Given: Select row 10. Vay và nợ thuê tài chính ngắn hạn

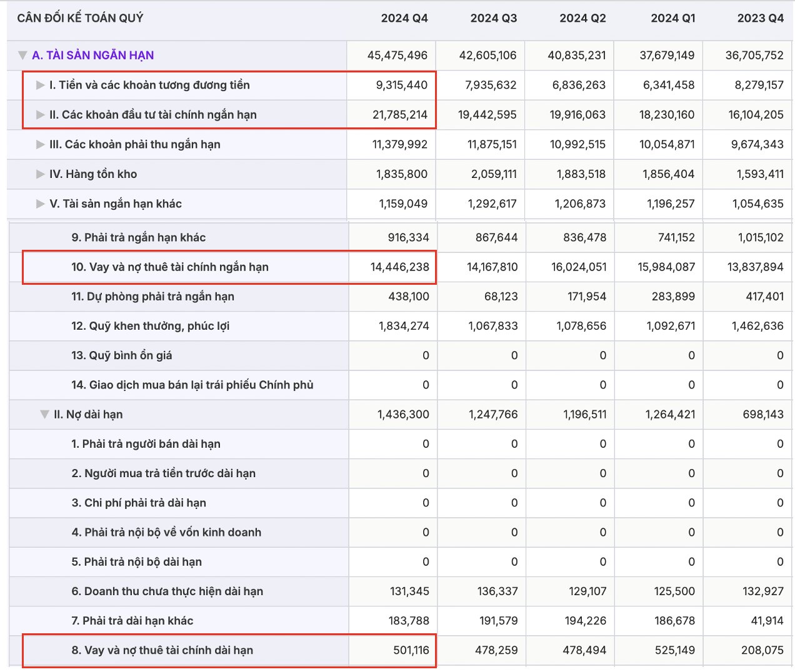Looking at the screenshot, I should coord(169,267).
